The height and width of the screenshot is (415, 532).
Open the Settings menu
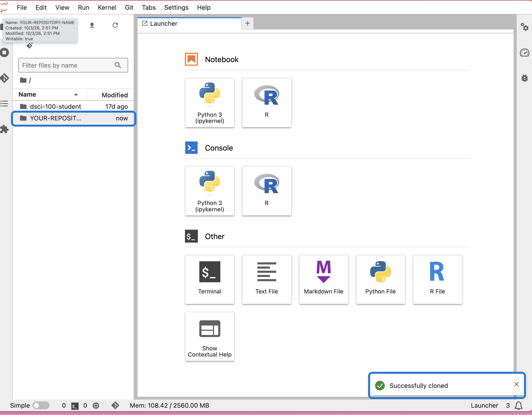click(x=176, y=7)
